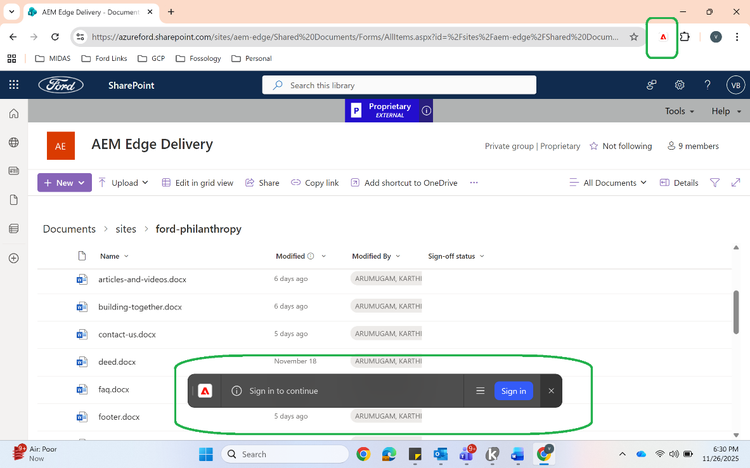Close the Adobe sign-in bar

[x=551, y=391]
